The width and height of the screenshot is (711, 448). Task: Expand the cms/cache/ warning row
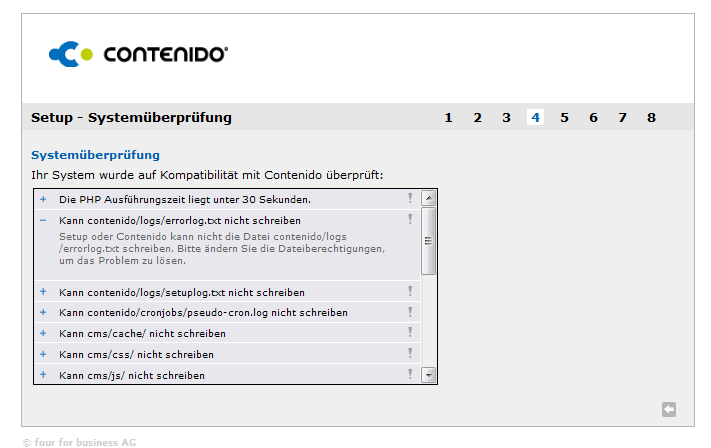click(x=43, y=333)
